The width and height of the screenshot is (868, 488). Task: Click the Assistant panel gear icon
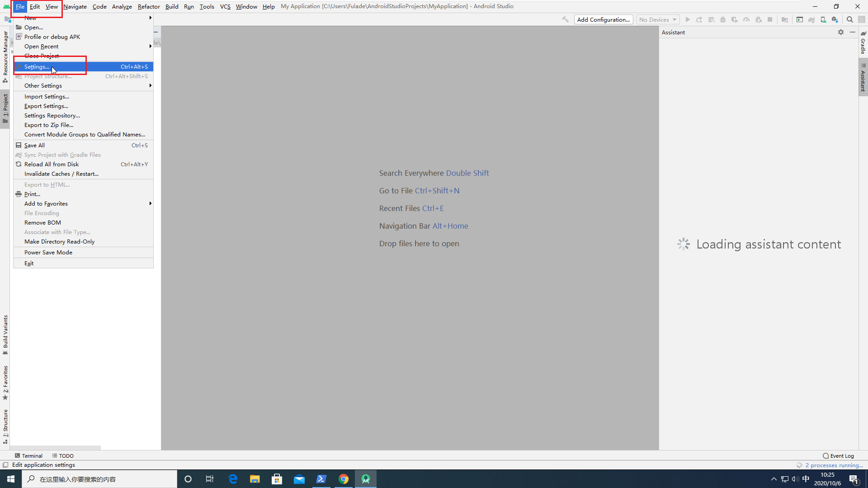pos(841,32)
